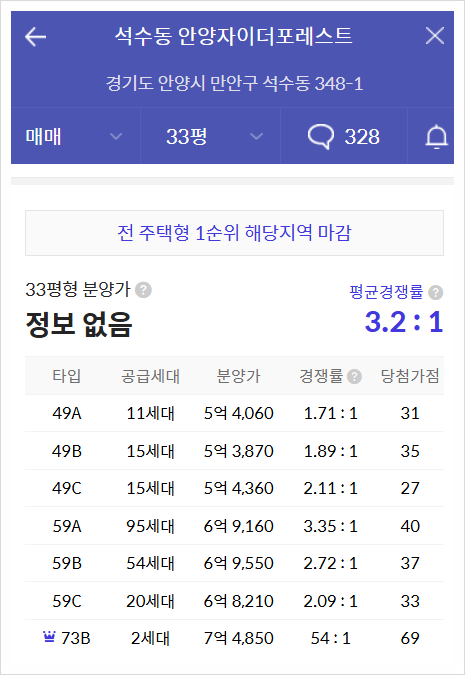Click the 당첨가점 column header
The height and width of the screenshot is (675, 465).
point(410,376)
